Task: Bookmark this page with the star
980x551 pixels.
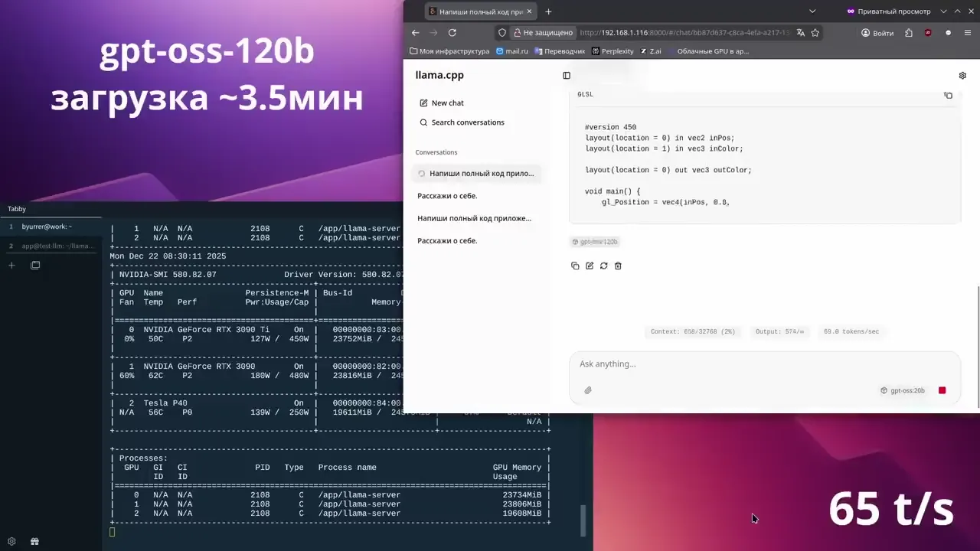Action: point(815,33)
